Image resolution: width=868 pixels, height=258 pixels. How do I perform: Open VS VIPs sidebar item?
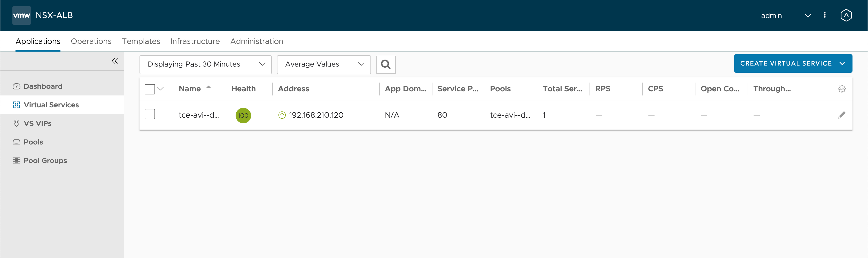click(62, 123)
